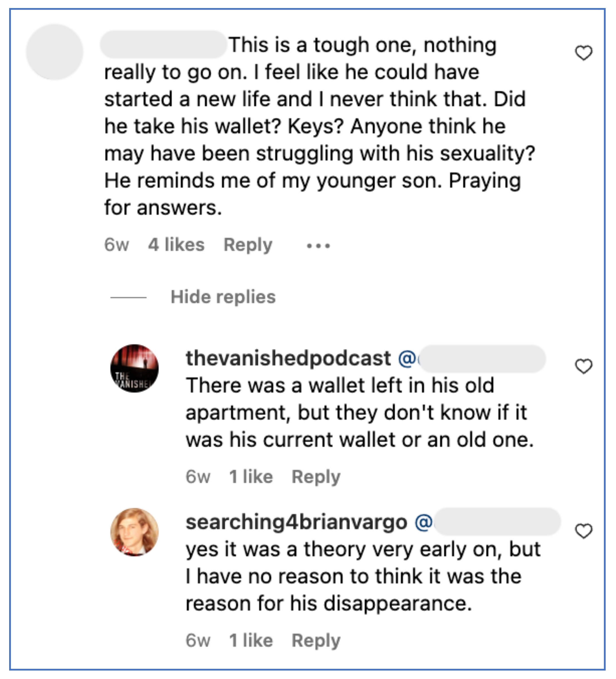Click the blurred username of top commenter
The width and height of the screenshot is (616, 679).
pos(163,44)
